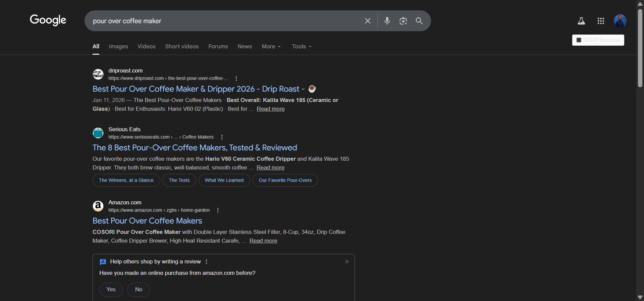Open the review card's three-dot menu
Viewport: 644px width, 301px height.
pos(207,262)
